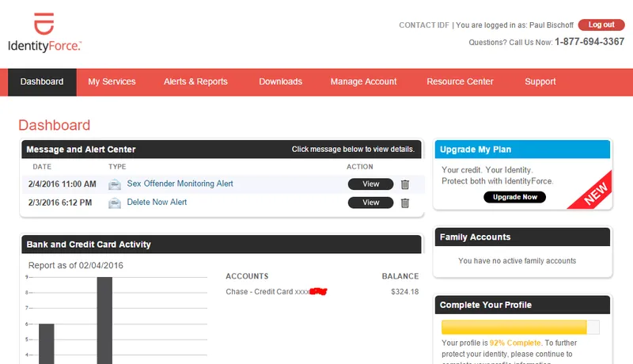Navigate to Resource Center

460,82
